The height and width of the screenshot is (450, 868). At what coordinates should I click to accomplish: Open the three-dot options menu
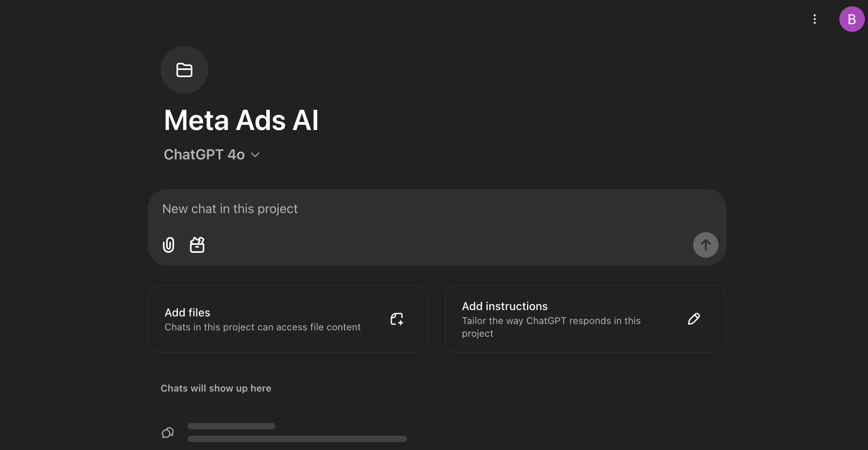click(x=815, y=19)
